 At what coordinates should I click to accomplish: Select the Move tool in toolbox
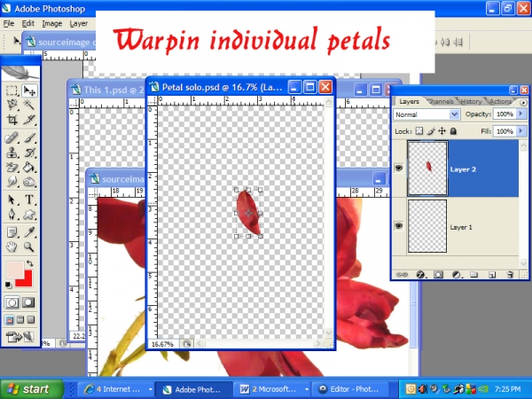pyautogui.click(x=29, y=90)
